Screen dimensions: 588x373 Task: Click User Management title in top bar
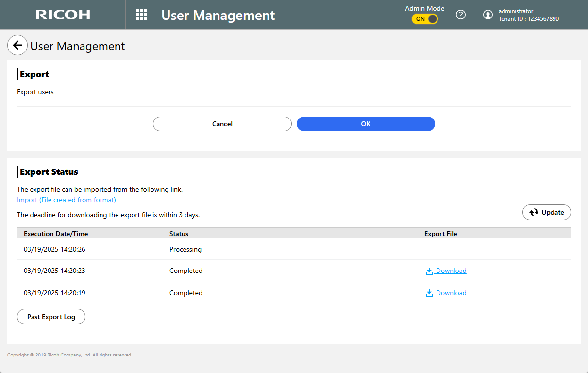click(218, 15)
